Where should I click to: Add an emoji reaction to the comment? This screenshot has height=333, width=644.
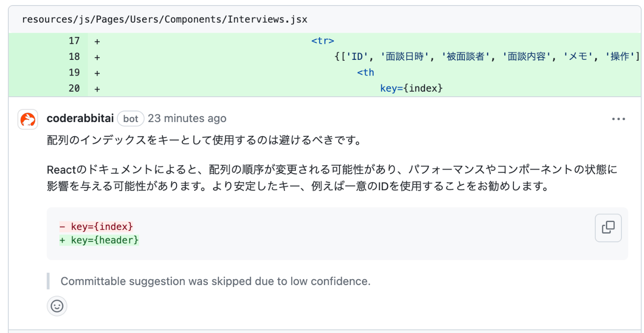point(57,306)
